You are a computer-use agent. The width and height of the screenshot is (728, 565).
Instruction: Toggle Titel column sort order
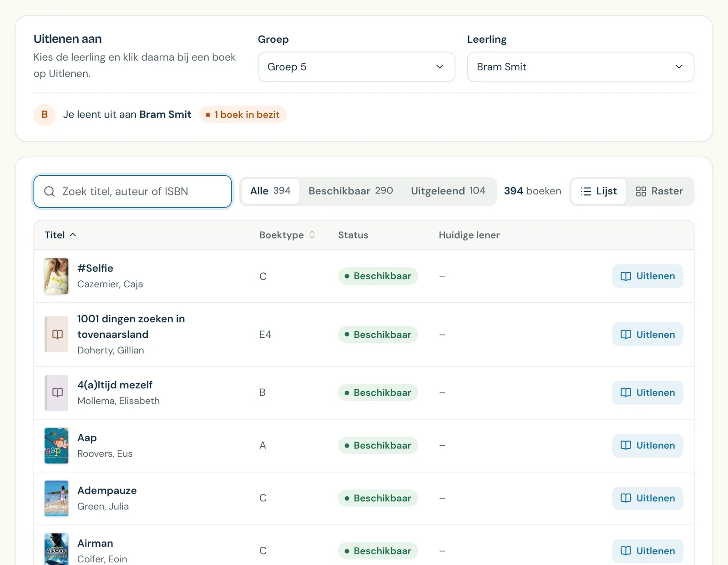pyautogui.click(x=60, y=235)
